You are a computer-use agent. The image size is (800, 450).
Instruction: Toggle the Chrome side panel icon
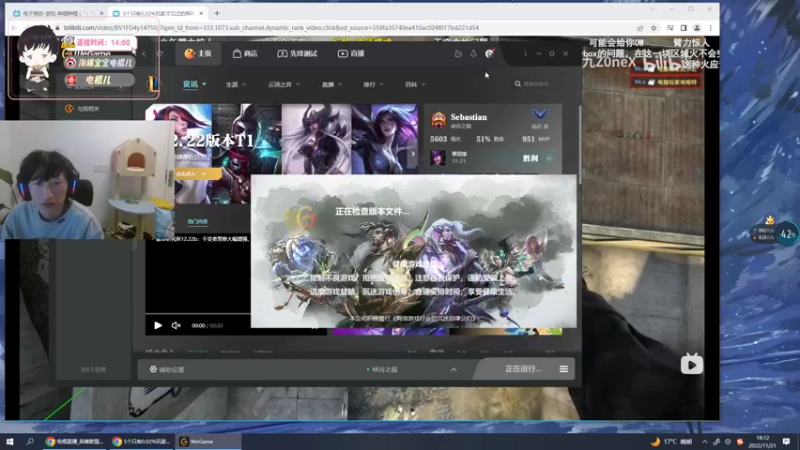(x=684, y=28)
